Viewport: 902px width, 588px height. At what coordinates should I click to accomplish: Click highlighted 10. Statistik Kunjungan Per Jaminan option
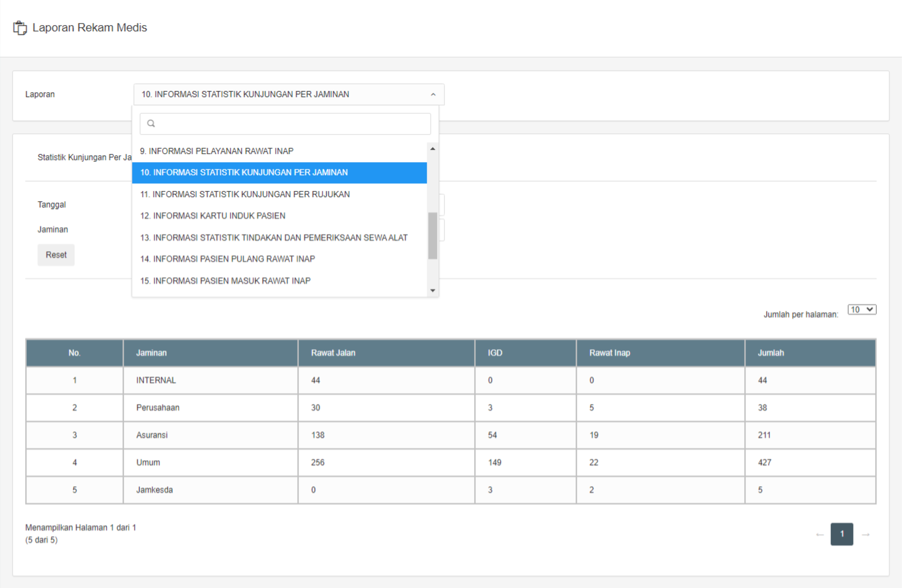(x=244, y=173)
